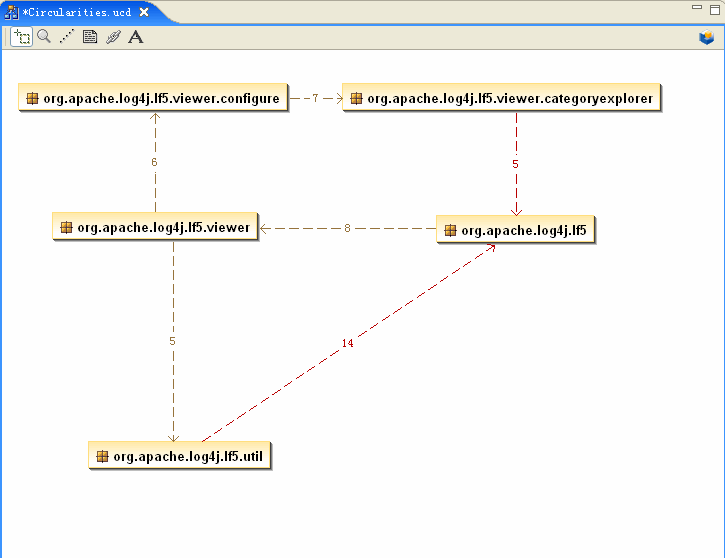725x558 pixels.
Task: Click the package icon of viewer.configure
Action: tap(32, 98)
